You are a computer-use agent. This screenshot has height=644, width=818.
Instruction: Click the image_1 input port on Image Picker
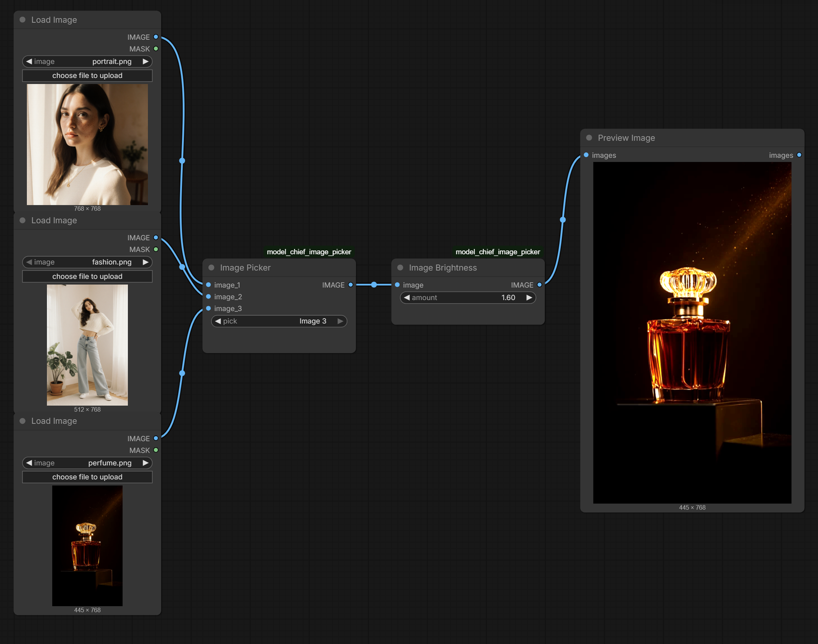[x=209, y=285]
